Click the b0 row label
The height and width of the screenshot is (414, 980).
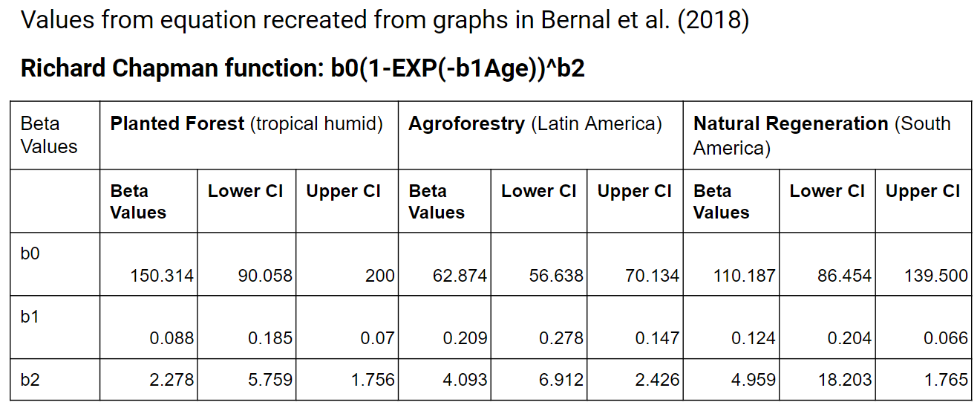point(30,253)
